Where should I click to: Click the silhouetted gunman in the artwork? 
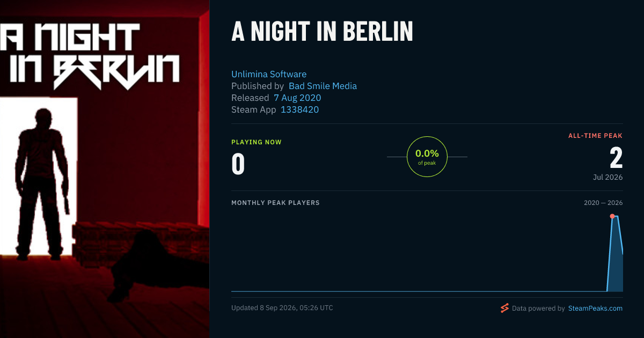click(x=43, y=182)
